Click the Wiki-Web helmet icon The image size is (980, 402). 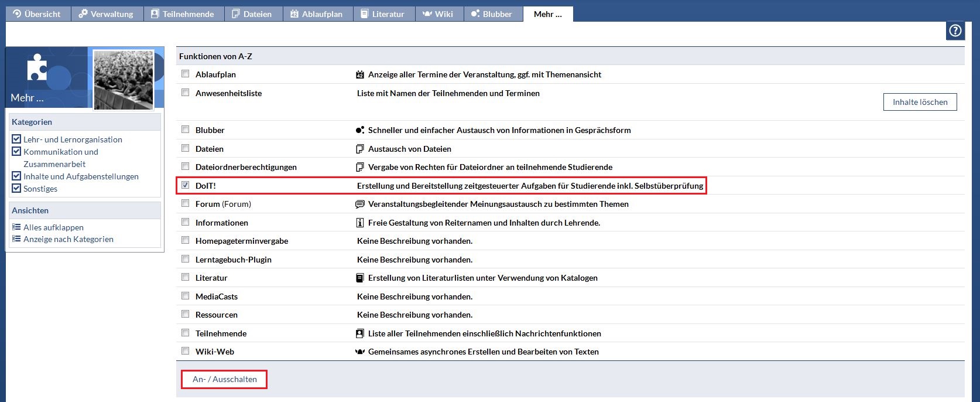tap(360, 352)
